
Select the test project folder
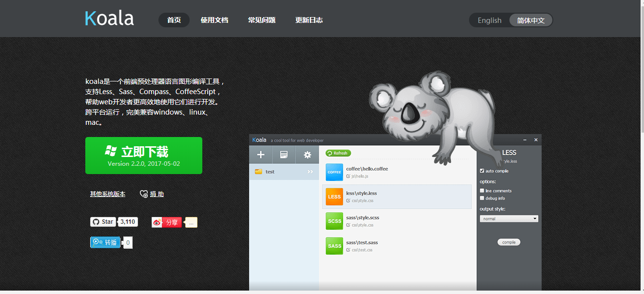284,172
